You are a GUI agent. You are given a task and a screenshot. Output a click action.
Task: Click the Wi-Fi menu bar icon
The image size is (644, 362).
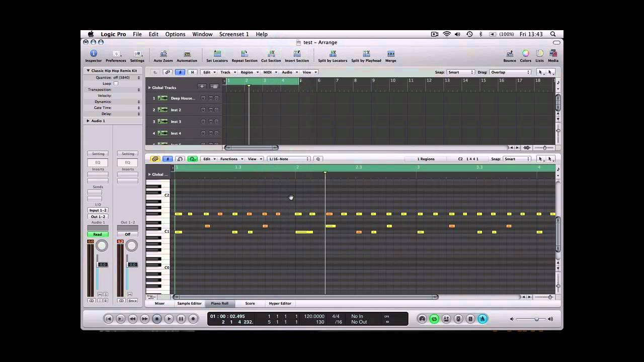pos(447,34)
